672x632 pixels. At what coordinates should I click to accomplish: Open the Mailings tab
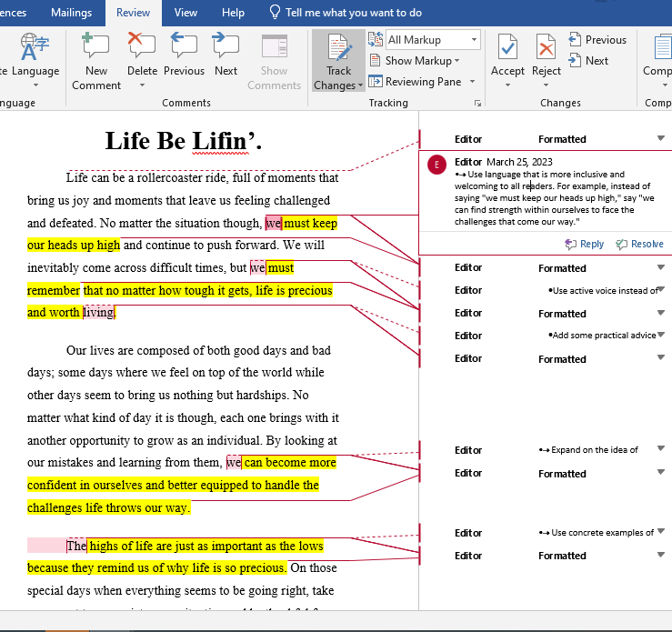[x=70, y=13]
